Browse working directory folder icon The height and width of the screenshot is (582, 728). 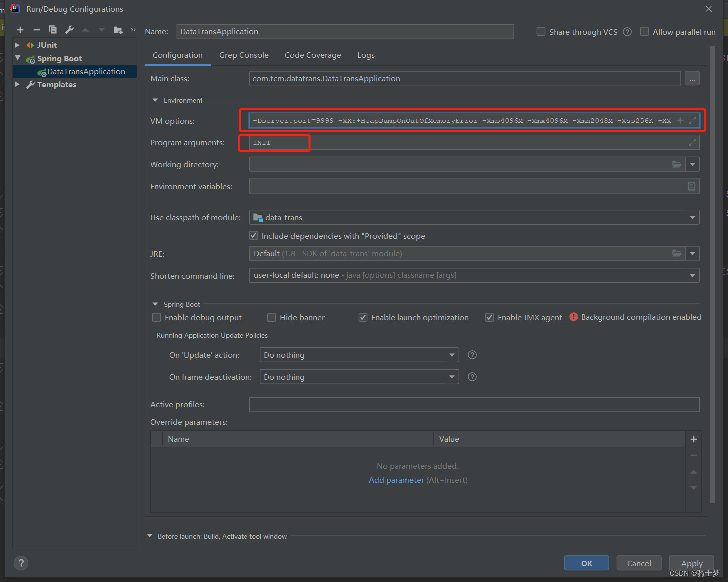pos(677,164)
